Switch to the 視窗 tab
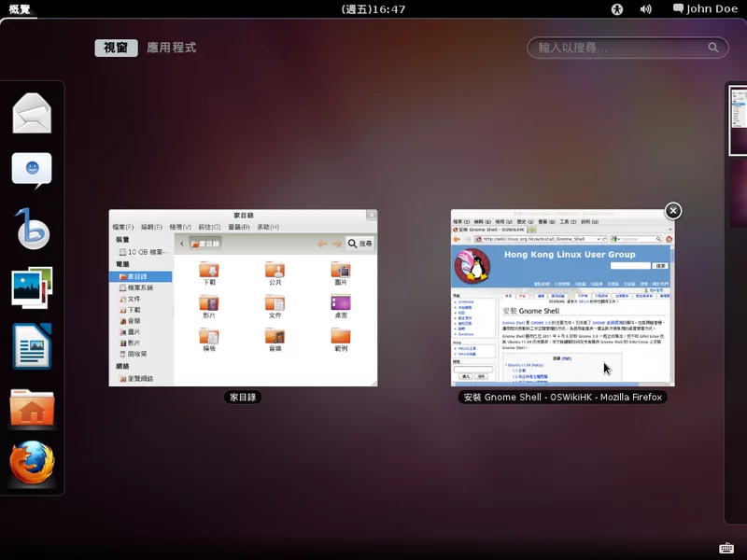 click(x=116, y=48)
